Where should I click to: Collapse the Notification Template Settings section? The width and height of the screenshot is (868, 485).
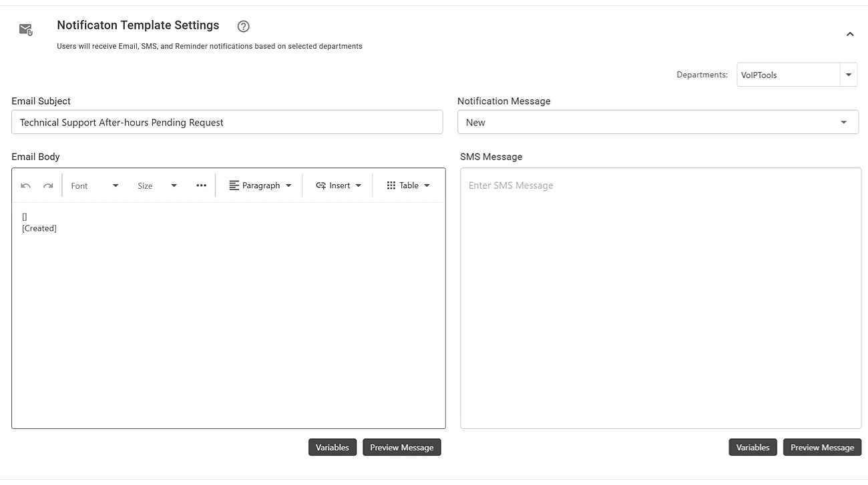850,34
